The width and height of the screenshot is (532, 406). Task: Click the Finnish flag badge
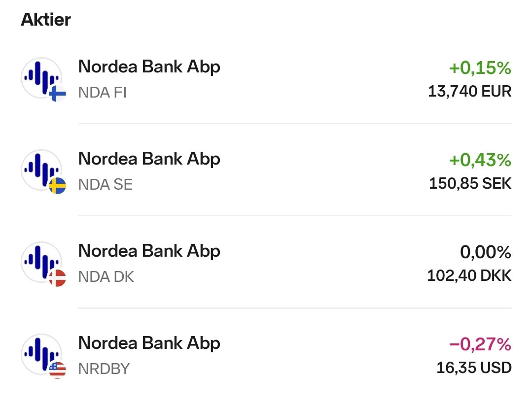(x=58, y=93)
